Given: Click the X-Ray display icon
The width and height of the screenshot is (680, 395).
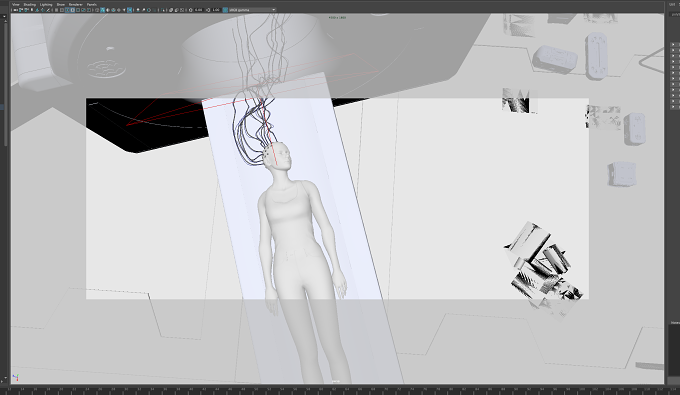Looking at the screenshot, I should point(171,10).
